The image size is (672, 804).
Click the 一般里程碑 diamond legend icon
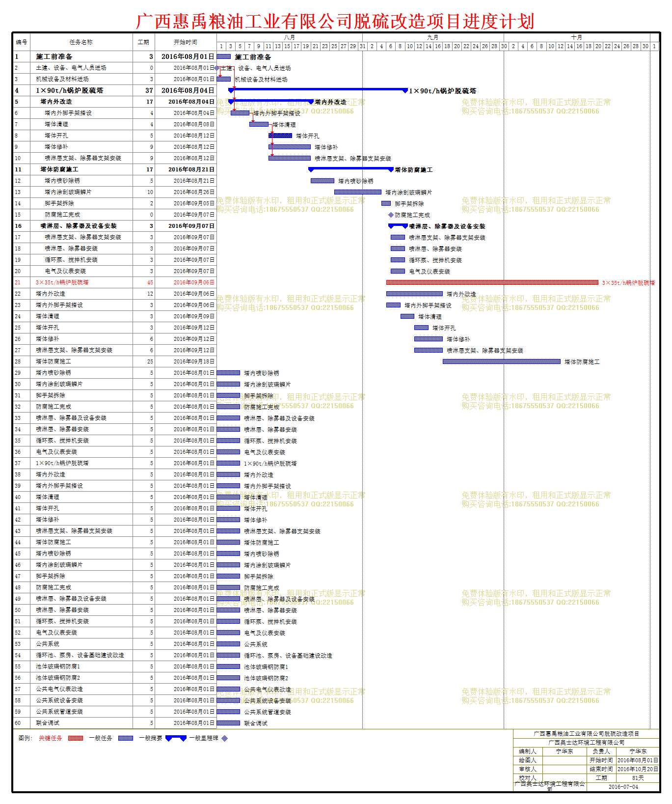225,738
